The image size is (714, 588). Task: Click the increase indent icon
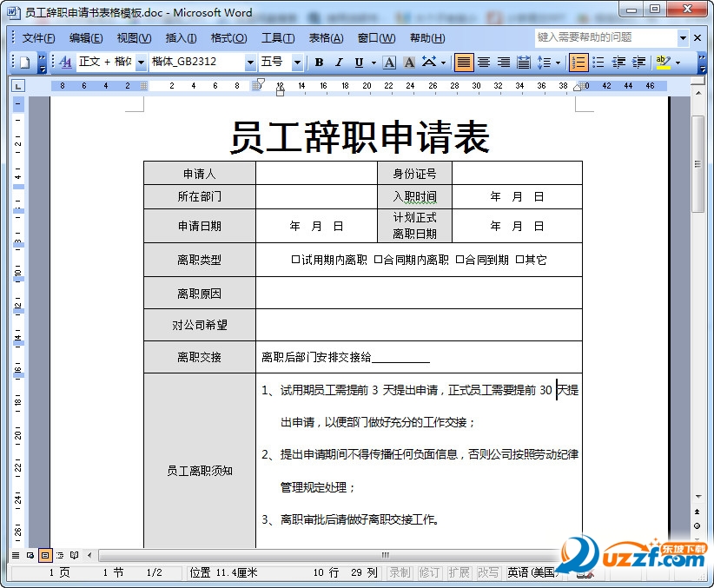coord(639,63)
